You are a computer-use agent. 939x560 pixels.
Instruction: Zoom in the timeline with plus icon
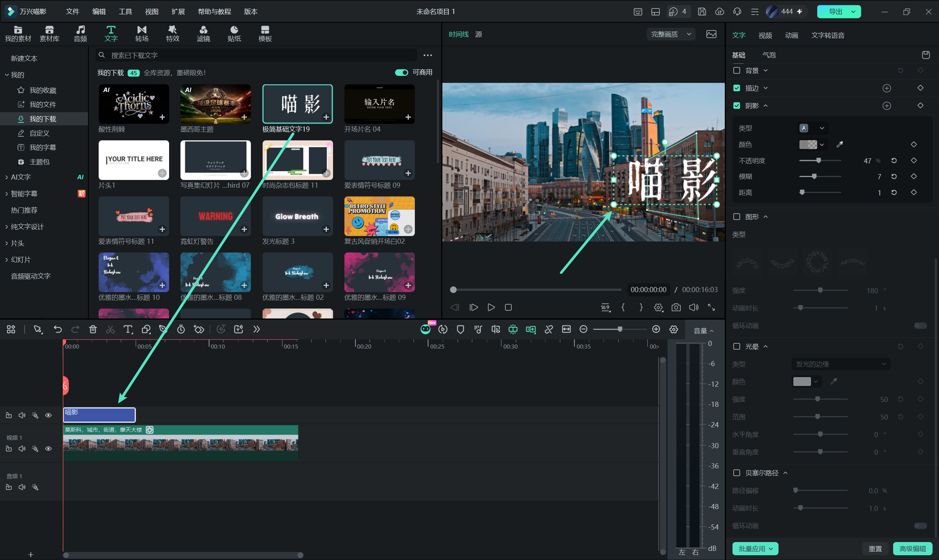pos(656,329)
